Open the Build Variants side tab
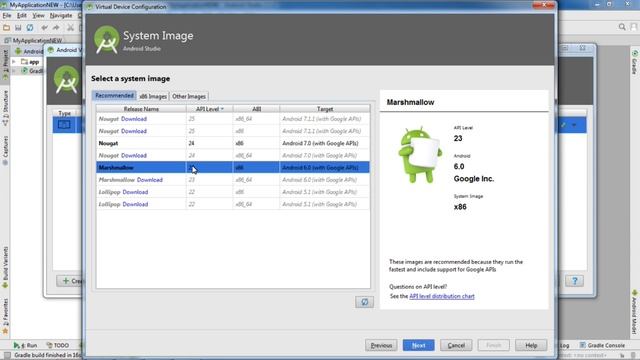640x360 pixels. [x=5, y=267]
